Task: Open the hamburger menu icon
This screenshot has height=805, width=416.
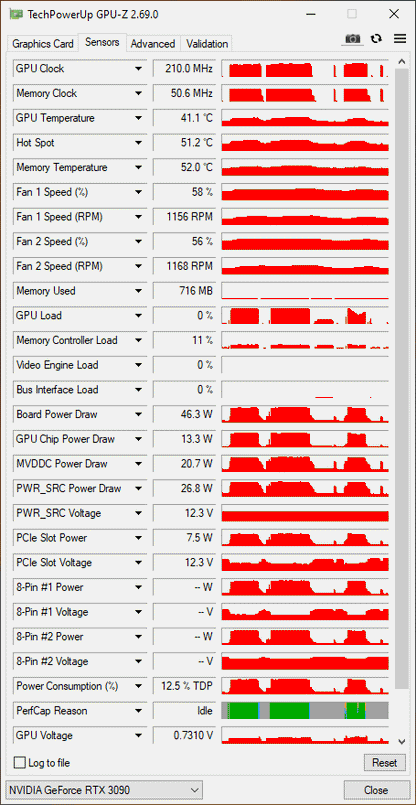Action: (x=400, y=39)
